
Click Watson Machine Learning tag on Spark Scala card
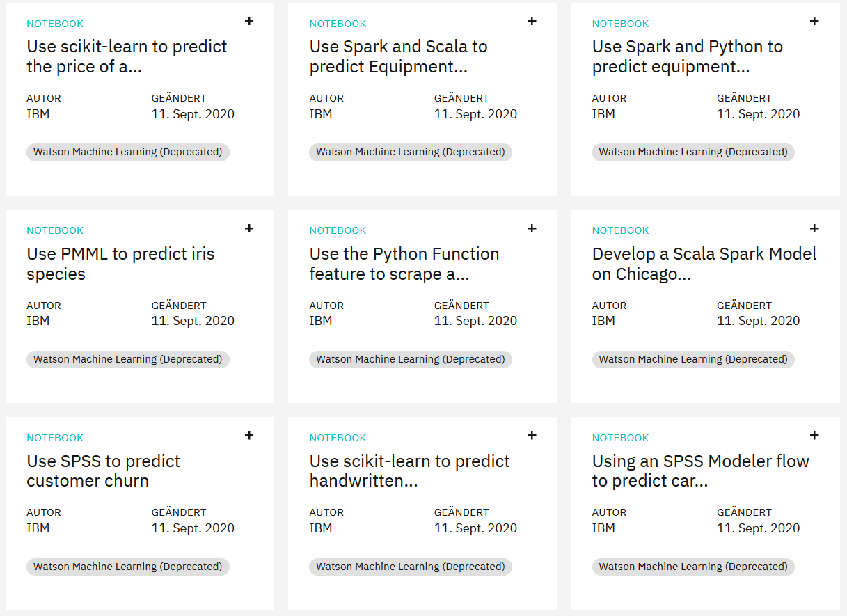click(411, 152)
